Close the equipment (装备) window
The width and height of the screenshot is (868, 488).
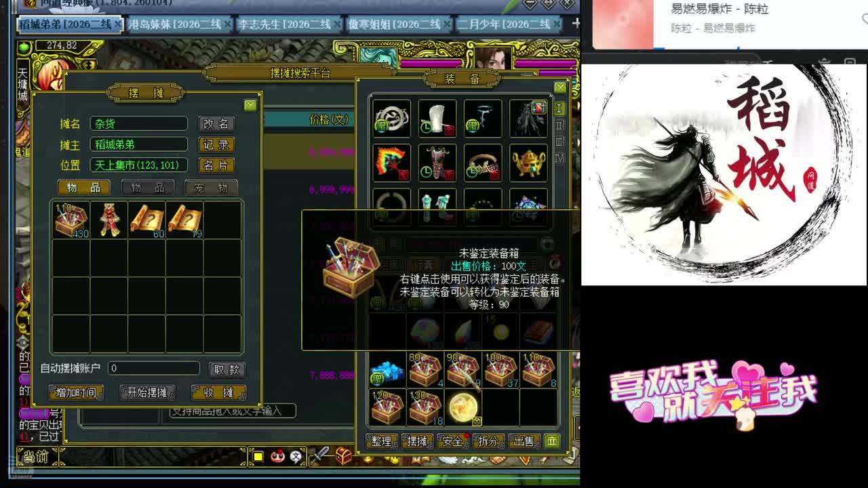560,87
